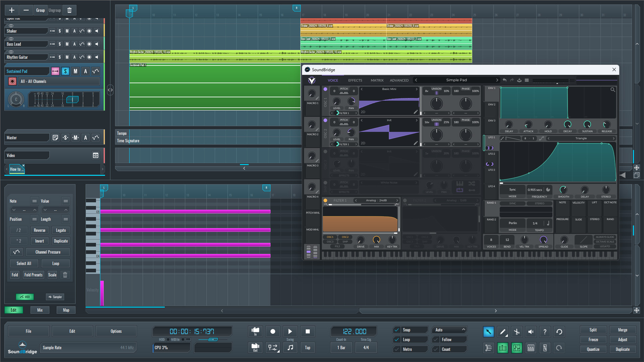Viewport: 644px width, 362px height.
Task: Toggle OSC 1 power dot in synth
Action: 325,89
